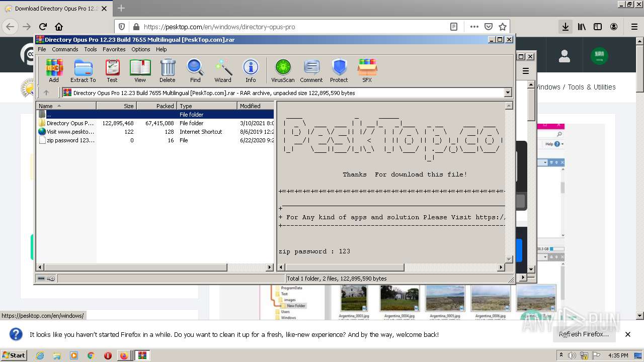Click the Add toolbar icon in WinRAR
The width and height of the screenshot is (644, 362).
tap(54, 70)
